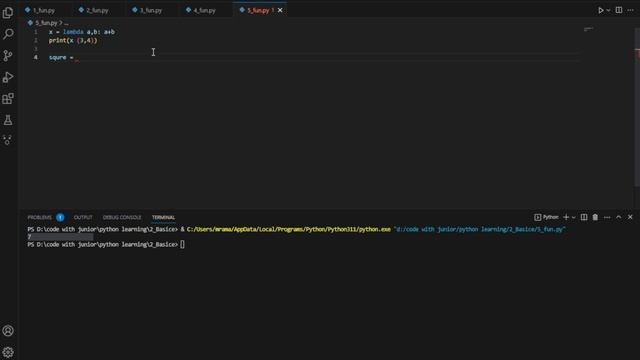
Task: Create a new terminal with plus icon
Action: click(566, 217)
